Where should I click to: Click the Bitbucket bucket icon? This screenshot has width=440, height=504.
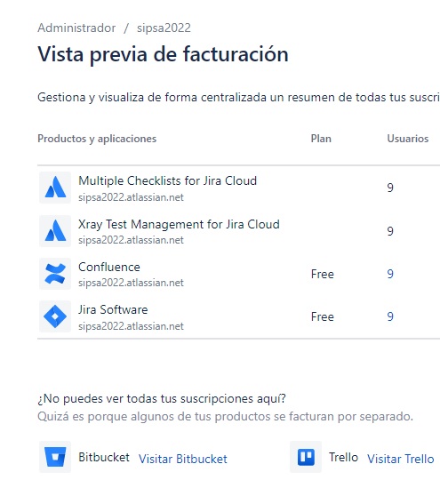[x=55, y=457]
